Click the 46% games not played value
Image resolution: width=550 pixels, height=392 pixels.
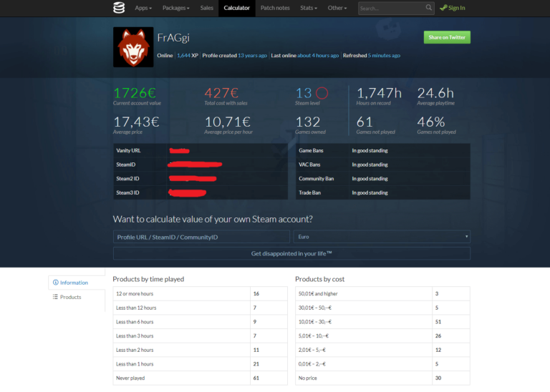[431, 122]
